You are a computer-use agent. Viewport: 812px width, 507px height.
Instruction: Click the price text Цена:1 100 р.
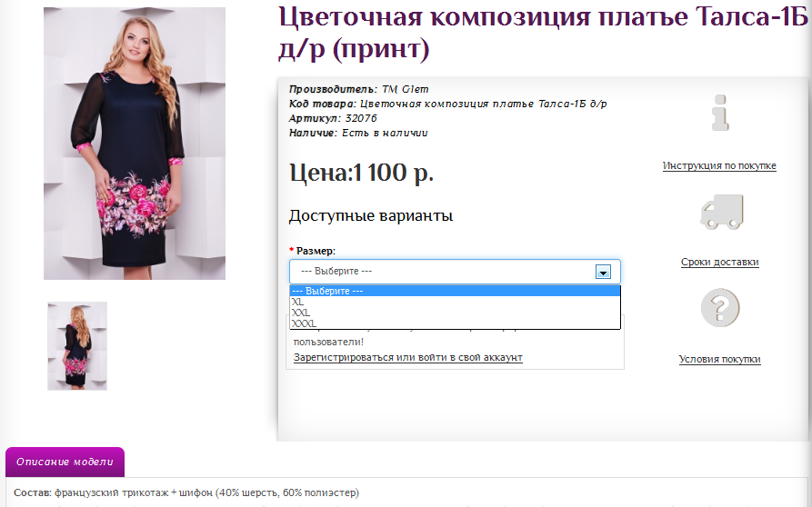[361, 173]
